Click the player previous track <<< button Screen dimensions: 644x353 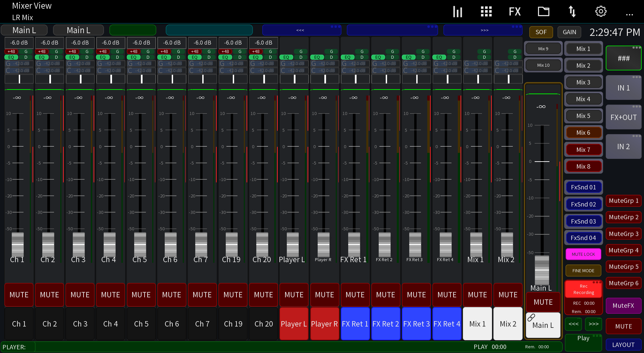(573, 324)
